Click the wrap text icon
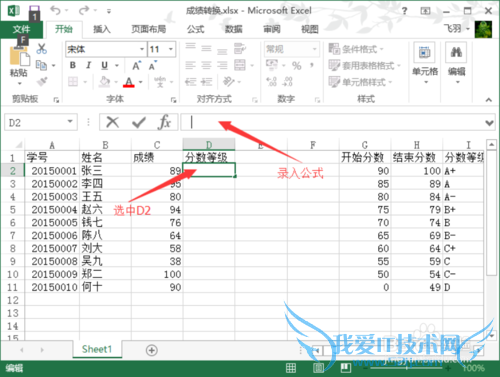 [x=240, y=49]
